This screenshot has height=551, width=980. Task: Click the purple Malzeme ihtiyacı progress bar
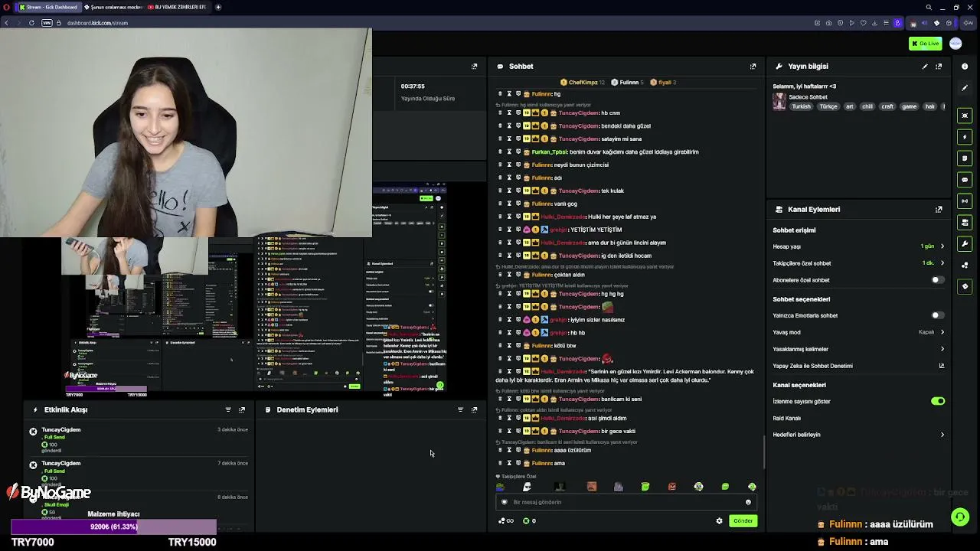point(114,527)
